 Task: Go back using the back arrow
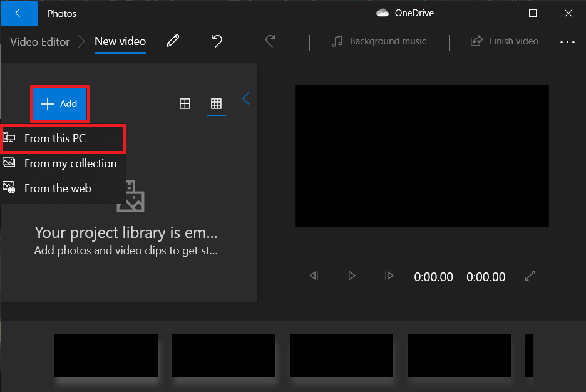point(19,13)
